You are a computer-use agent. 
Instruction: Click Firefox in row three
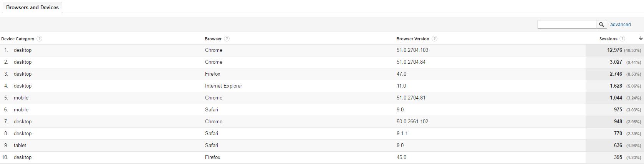coord(213,74)
